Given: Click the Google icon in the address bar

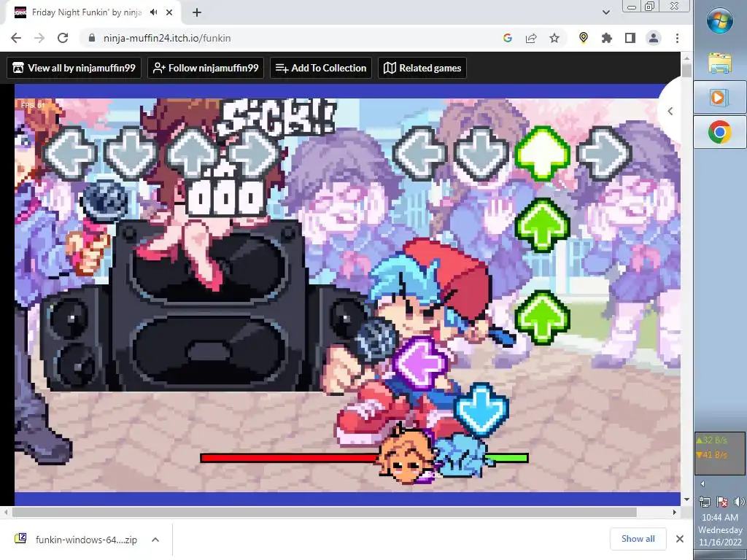Looking at the screenshot, I should 508,38.
